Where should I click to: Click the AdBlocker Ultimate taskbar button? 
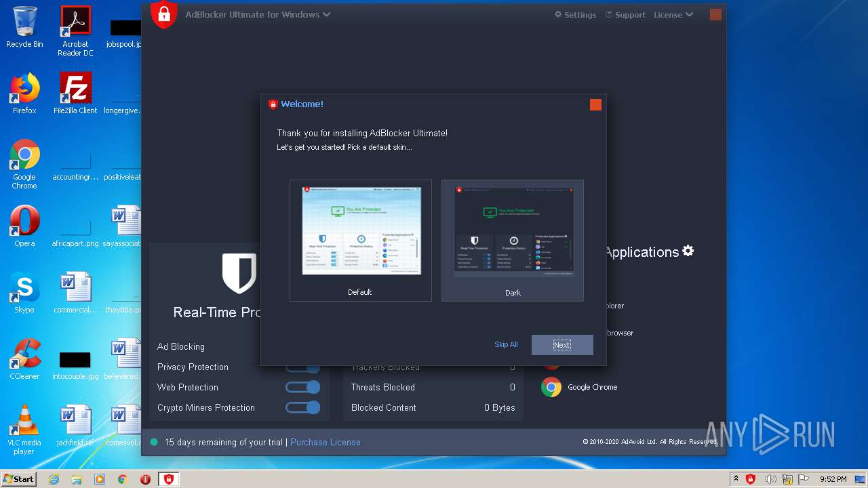pos(169,479)
